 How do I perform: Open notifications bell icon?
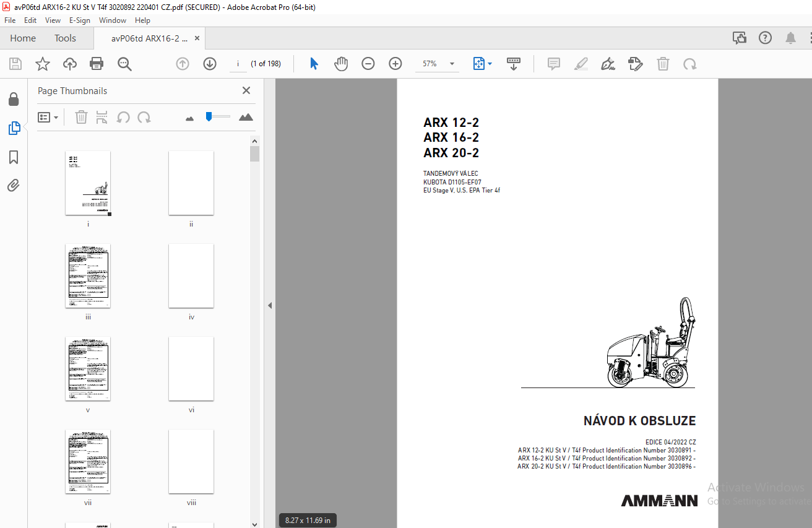[790, 38]
